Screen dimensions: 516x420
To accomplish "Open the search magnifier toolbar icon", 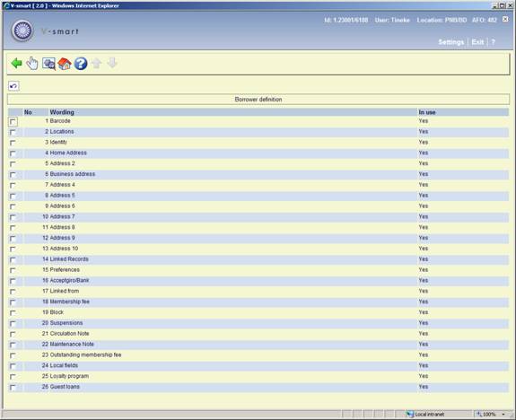I will tap(48, 64).
